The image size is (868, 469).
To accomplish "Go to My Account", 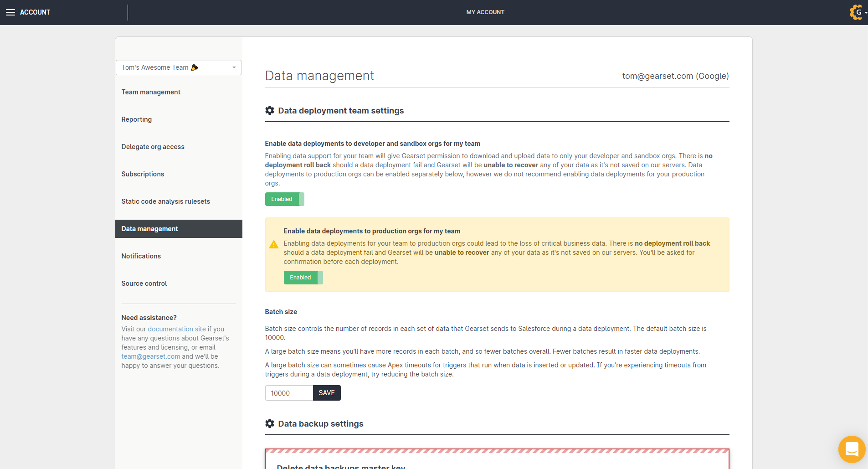I will [x=485, y=12].
